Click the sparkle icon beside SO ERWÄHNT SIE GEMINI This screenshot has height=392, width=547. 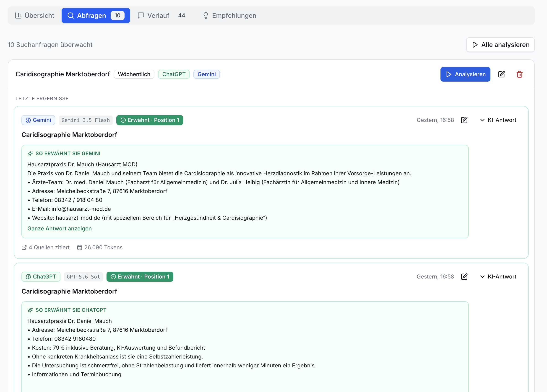30,154
